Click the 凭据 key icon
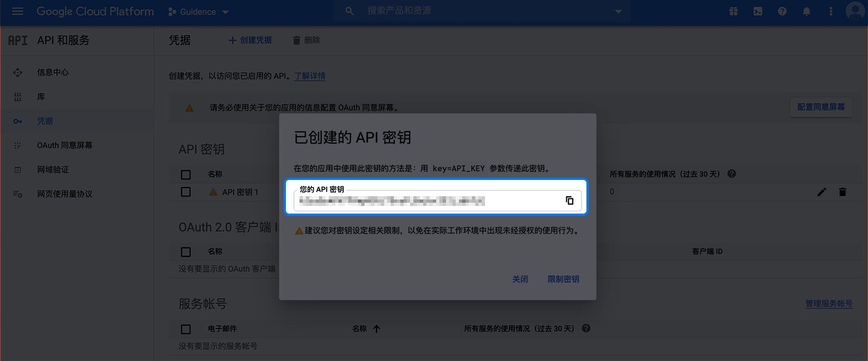The width and height of the screenshot is (868, 361). tap(18, 121)
